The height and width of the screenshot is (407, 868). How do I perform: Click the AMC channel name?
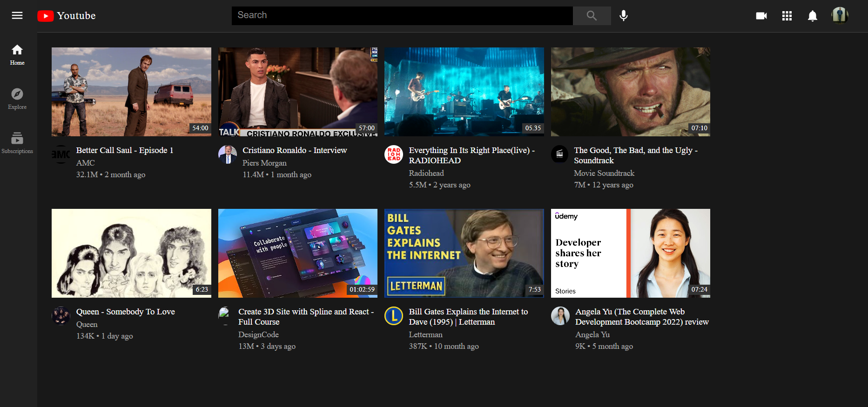86,163
